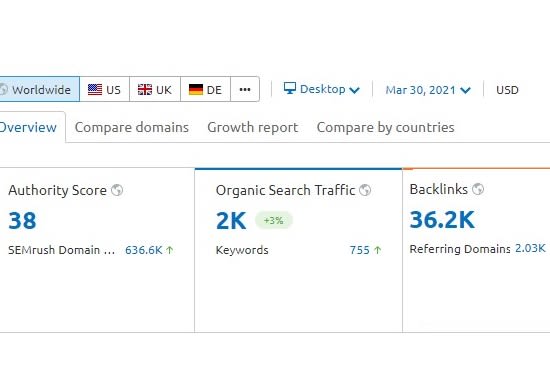Viewport: 550px width, 371px height.
Task: Click the globe icon beside Organic Search Traffic
Action: point(365,190)
